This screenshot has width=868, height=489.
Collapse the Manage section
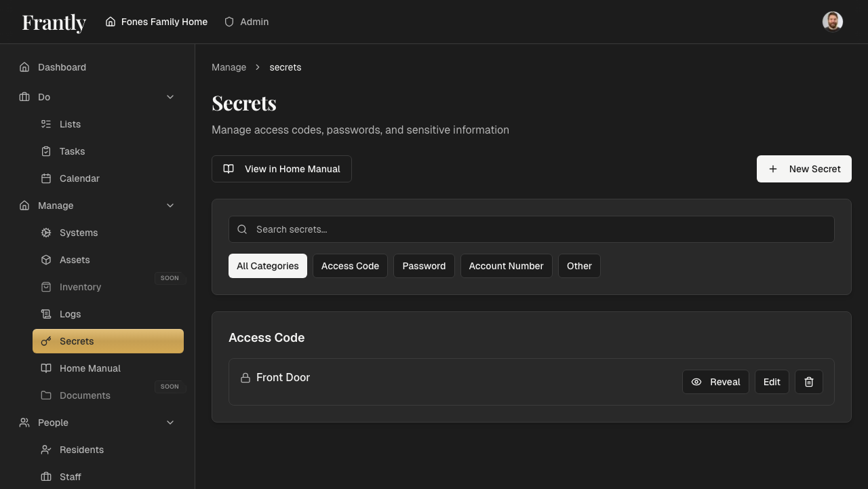[x=170, y=206]
